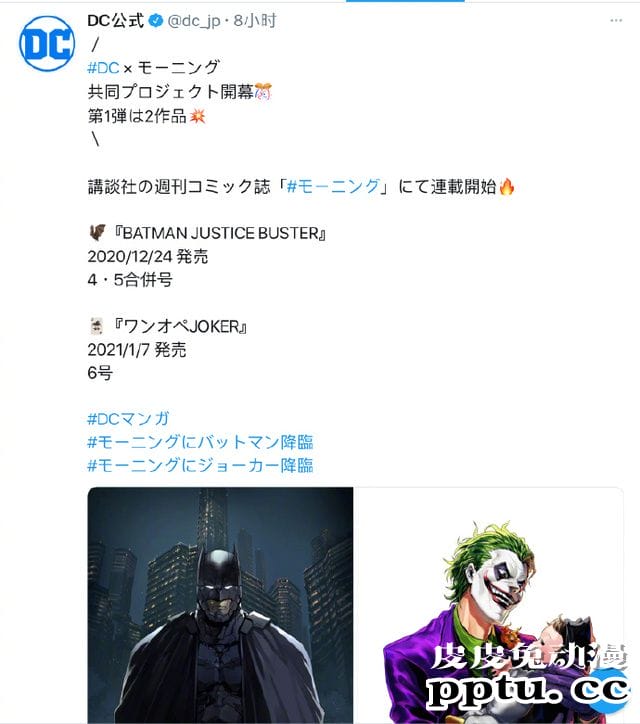Open the #モーニング hashtag in brackets
The height and width of the screenshot is (724, 640).
(333, 187)
